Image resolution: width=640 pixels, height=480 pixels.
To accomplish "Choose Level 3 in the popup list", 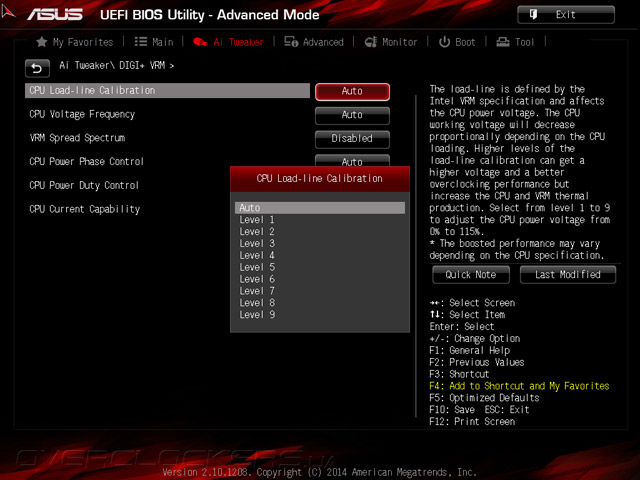I will (x=320, y=243).
